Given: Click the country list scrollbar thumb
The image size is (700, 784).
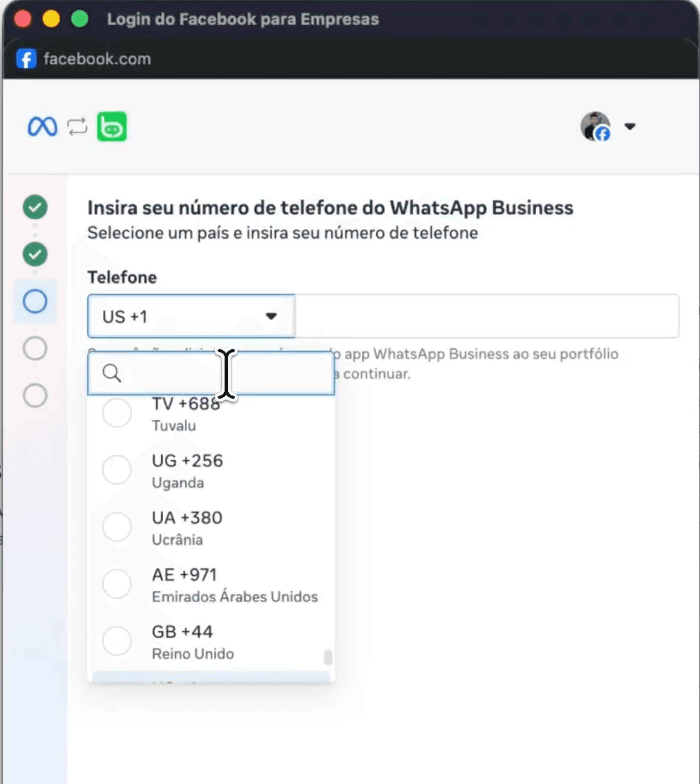Looking at the screenshot, I should 328,657.
